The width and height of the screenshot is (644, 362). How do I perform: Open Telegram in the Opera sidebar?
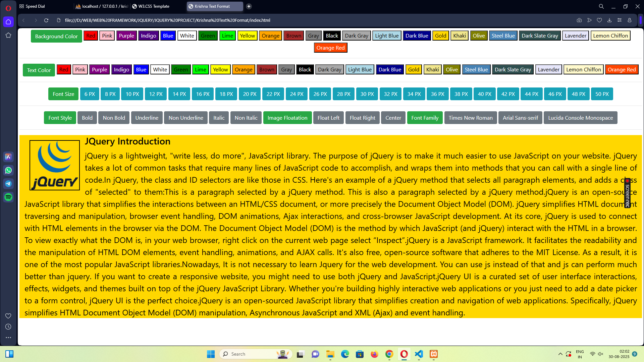click(x=8, y=184)
